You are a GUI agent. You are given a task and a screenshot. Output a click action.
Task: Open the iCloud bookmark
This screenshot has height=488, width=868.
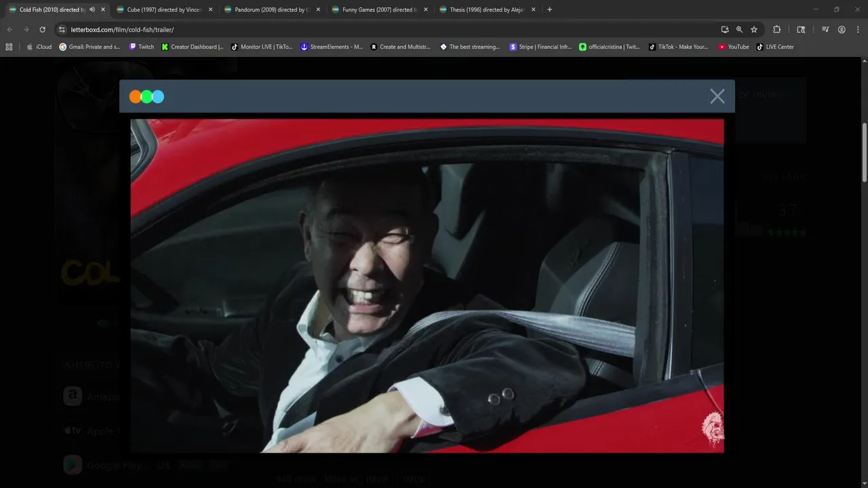39,47
